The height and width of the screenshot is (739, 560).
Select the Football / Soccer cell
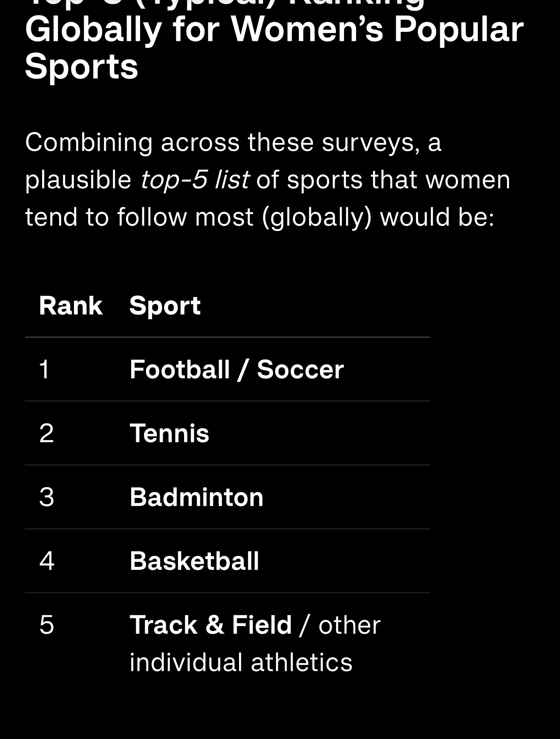coord(237,369)
